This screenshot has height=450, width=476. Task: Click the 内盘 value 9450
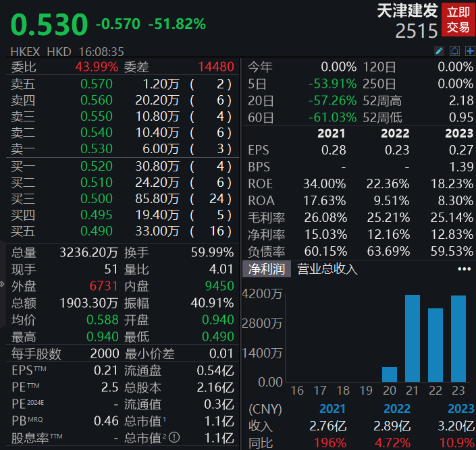(219, 286)
